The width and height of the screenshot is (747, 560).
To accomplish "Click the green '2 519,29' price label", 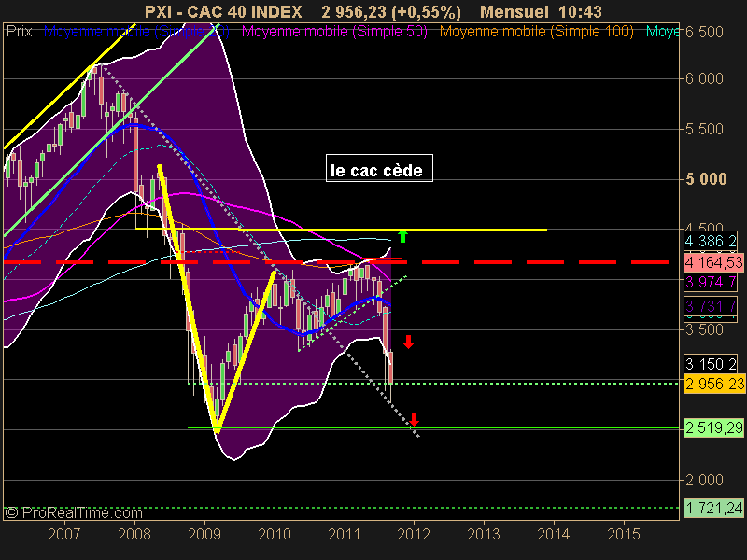I will click(x=713, y=427).
